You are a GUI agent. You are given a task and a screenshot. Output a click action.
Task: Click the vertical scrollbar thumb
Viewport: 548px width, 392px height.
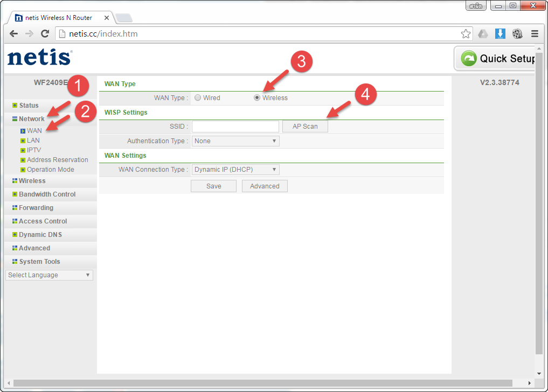click(x=539, y=204)
